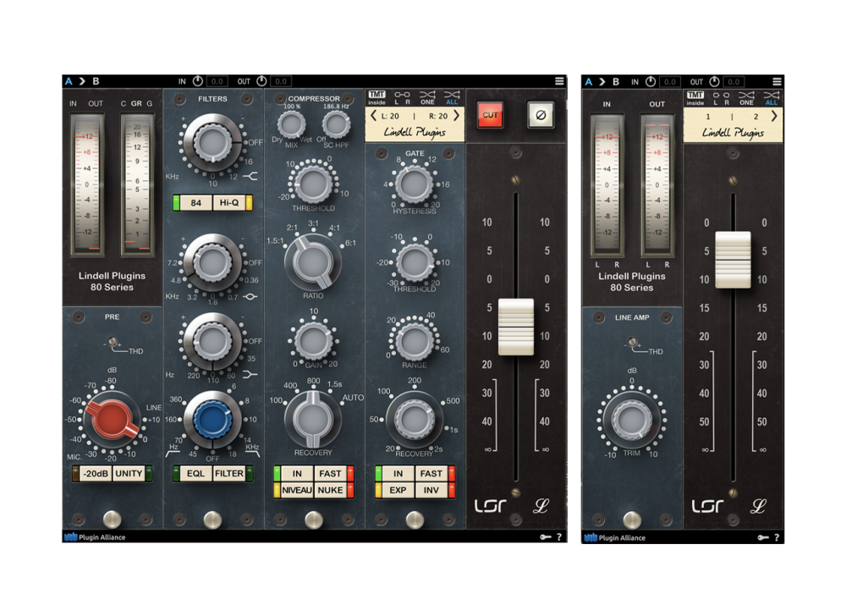Toggle the compressor IN button

click(297, 474)
